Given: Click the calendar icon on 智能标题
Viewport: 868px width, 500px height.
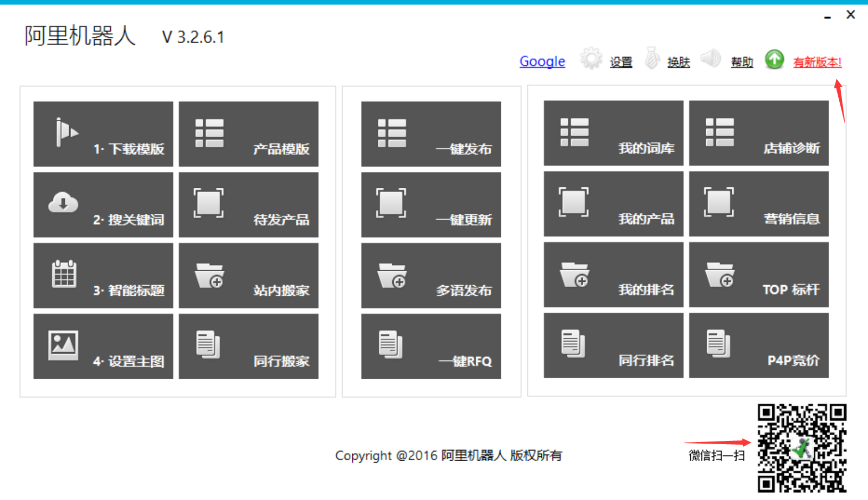Looking at the screenshot, I should point(64,274).
